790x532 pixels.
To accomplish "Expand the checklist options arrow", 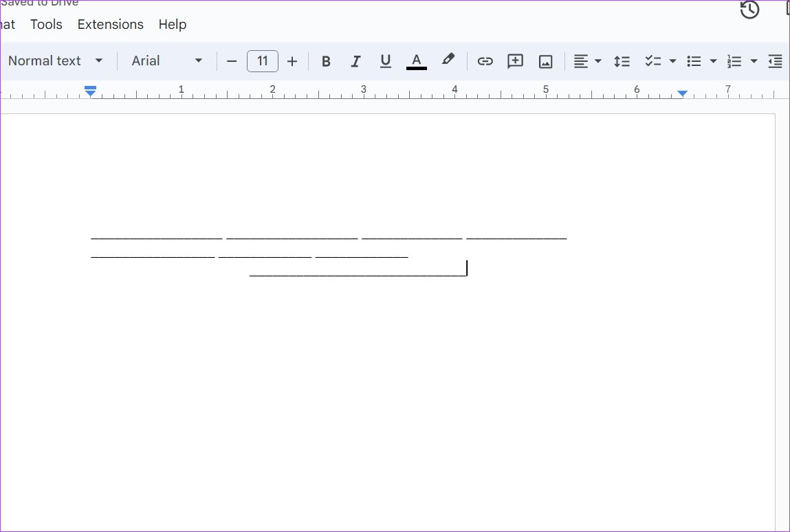I will pyautogui.click(x=672, y=61).
